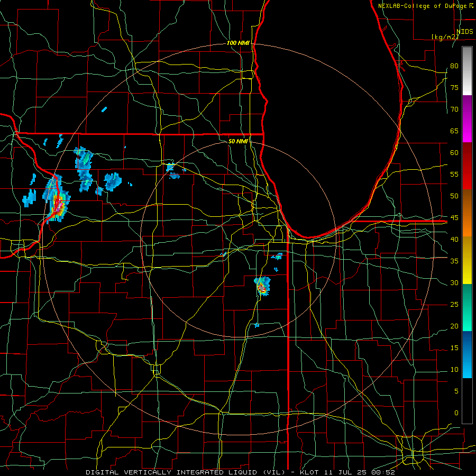Click the '11 JUL 25 00:52' timestamp
Screen dimensions: 476x476
point(360,472)
